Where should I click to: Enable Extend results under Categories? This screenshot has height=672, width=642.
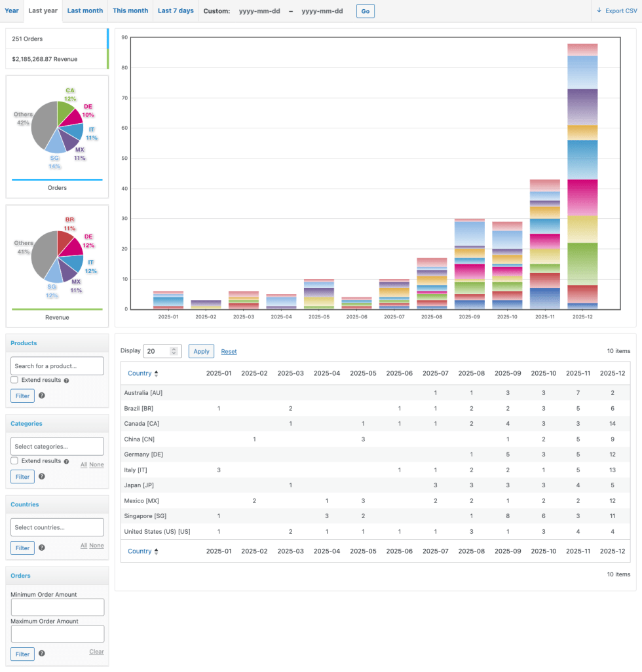point(15,460)
